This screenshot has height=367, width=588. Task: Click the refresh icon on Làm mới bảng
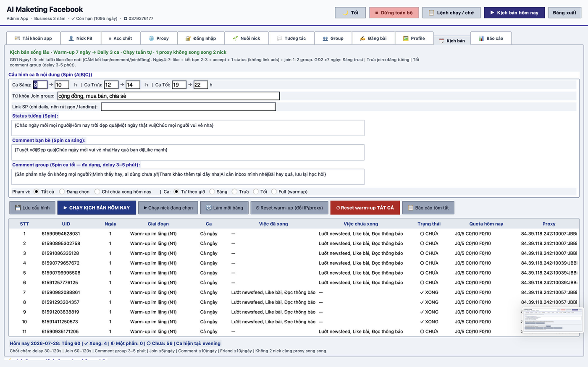point(209,207)
